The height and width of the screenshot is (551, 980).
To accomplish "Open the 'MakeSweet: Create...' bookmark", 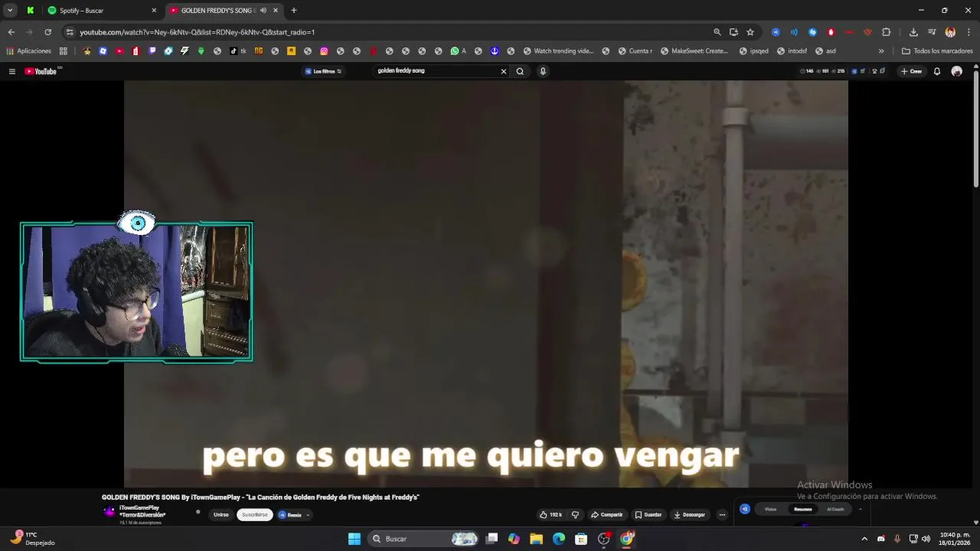I will pos(694,51).
